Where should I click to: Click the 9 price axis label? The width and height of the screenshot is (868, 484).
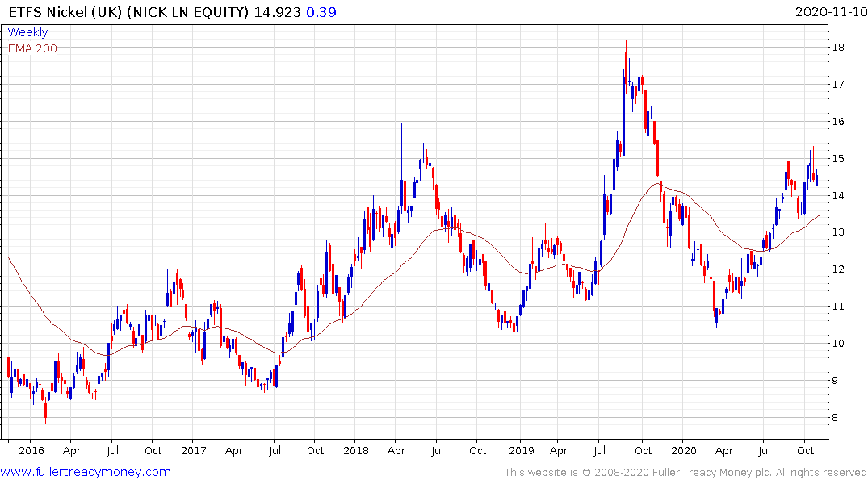(x=836, y=381)
